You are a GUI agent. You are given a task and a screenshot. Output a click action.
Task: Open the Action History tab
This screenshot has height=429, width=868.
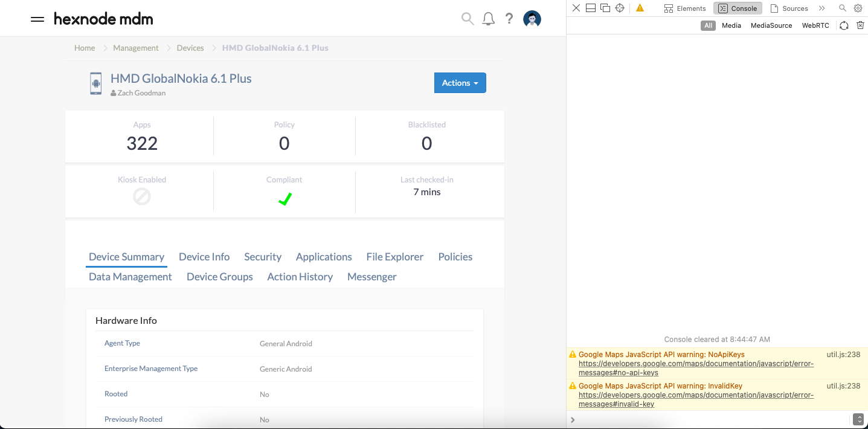point(300,277)
